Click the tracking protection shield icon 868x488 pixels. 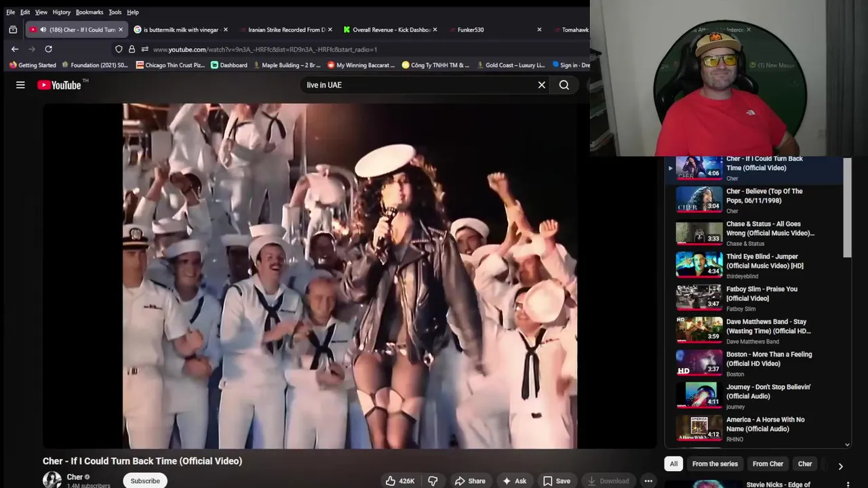pos(119,49)
